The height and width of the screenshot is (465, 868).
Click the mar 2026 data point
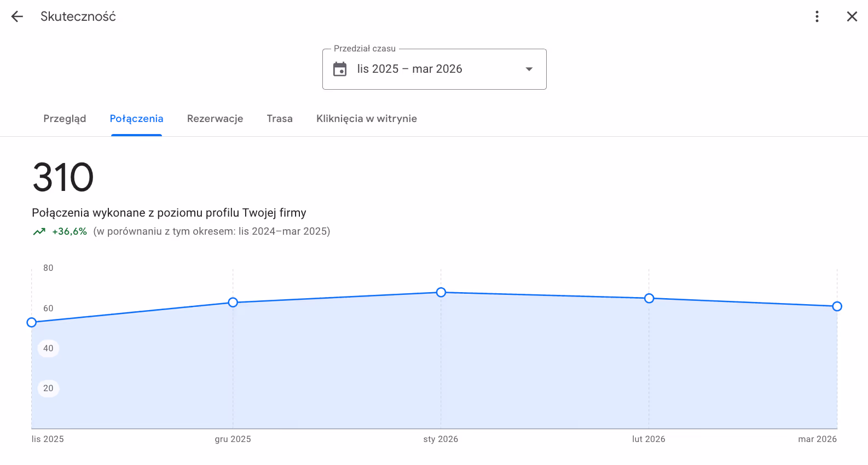pos(837,306)
